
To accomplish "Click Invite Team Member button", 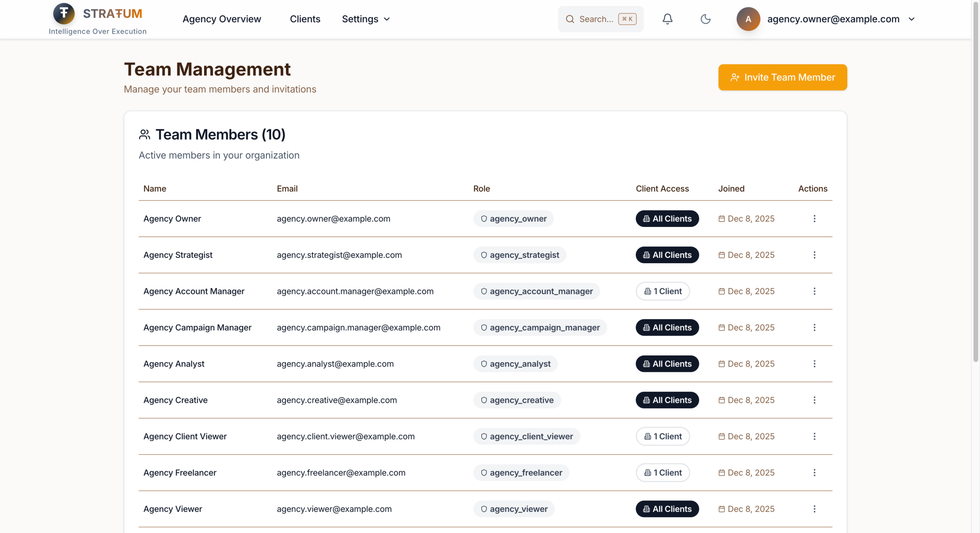I will click(x=782, y=77).
